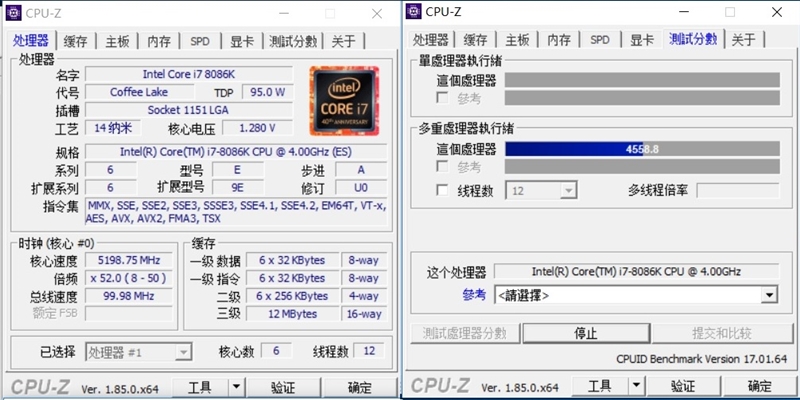Click multiplier value x 52.0 ( 8 - 50 )

pyautogui.click(x=129, y=278)
